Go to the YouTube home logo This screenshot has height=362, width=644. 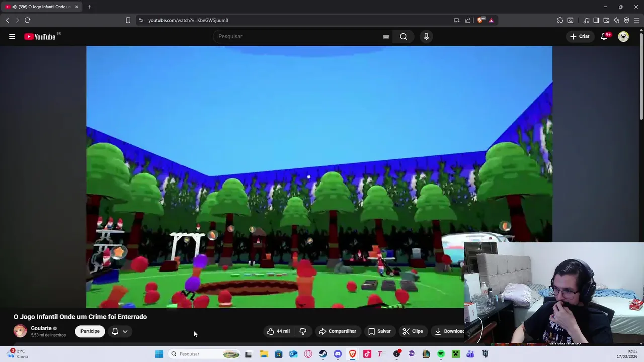pyautogui.click(x=40, y=36)
